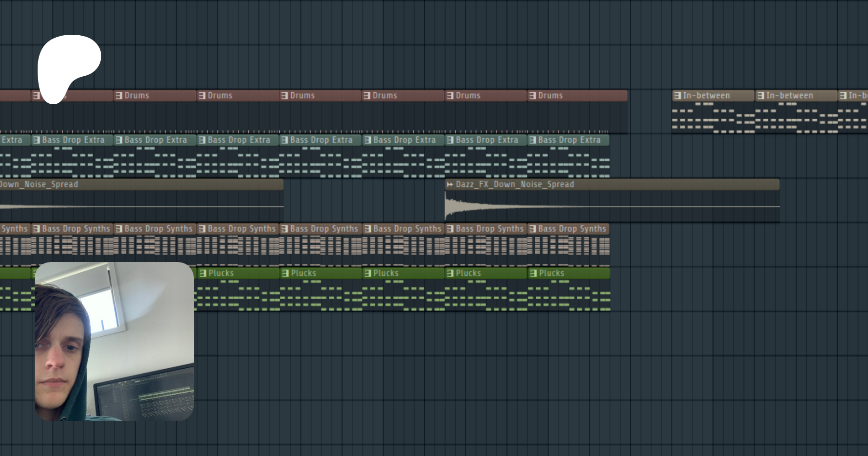The image size is (868, 456).
Task: Click the pattern icon on the rightmost Plucks clip
Action: (x=533, y=273)
